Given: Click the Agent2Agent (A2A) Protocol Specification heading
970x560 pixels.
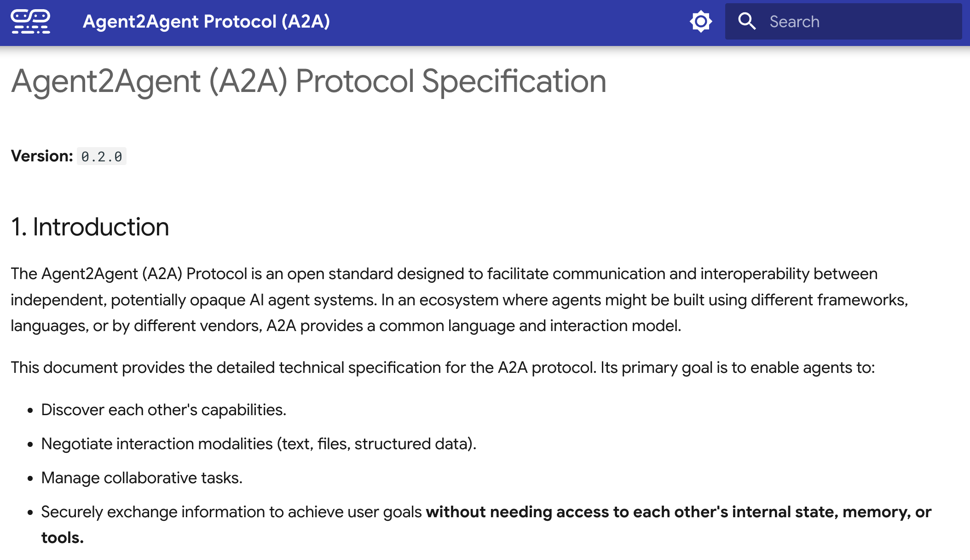Looking at the screenshot, I should [308, 81].
